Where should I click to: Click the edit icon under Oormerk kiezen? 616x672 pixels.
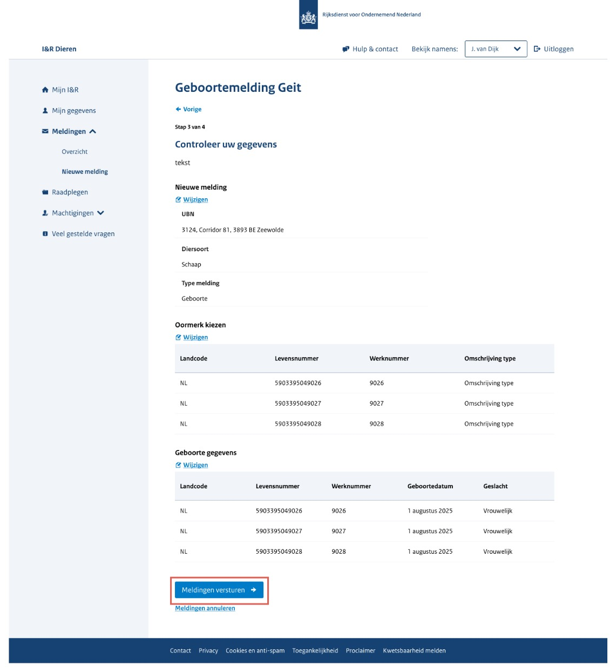pyautogui.click(x=178, y=338)
